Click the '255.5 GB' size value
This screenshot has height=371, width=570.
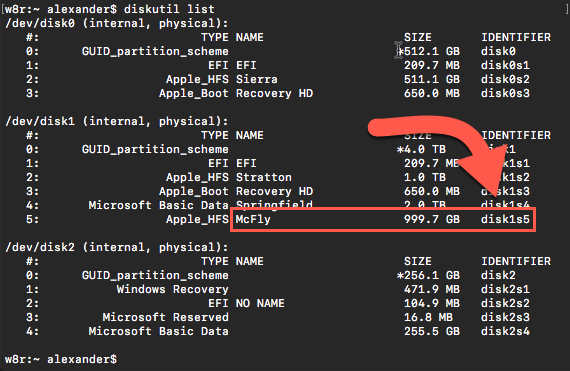click(432, 331)
